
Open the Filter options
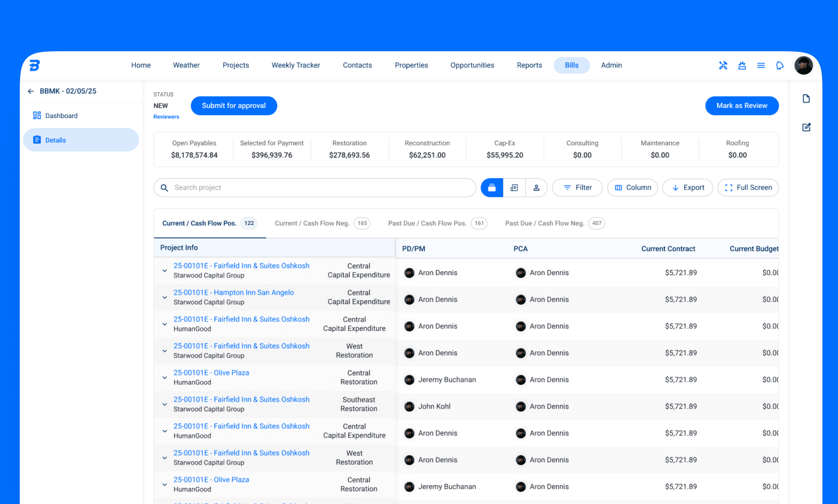(x=577, y=188)
